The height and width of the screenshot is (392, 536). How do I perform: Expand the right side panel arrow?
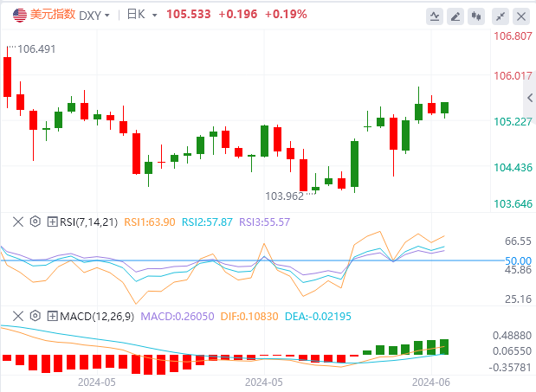530,98
